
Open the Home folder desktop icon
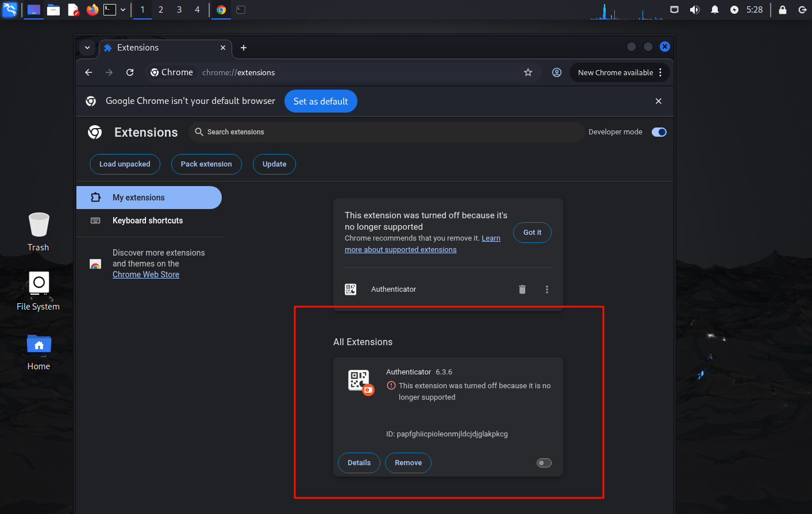[39, 352]
